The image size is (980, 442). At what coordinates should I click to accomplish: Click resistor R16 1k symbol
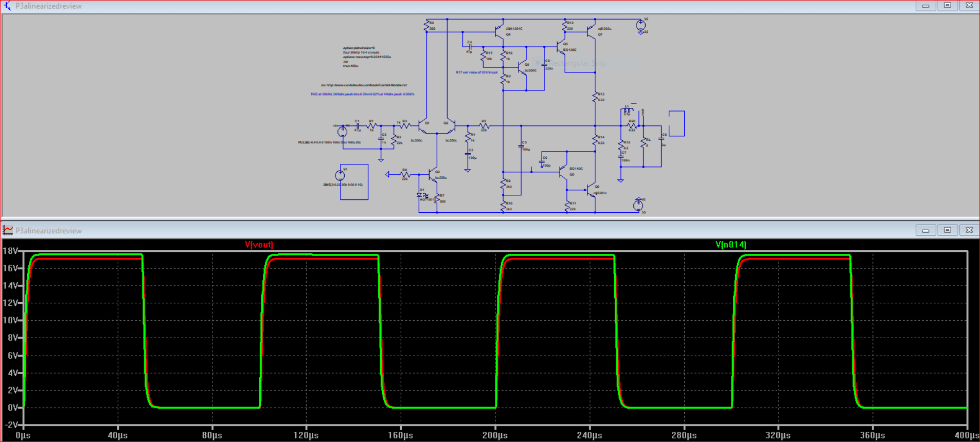click(503, 56)
